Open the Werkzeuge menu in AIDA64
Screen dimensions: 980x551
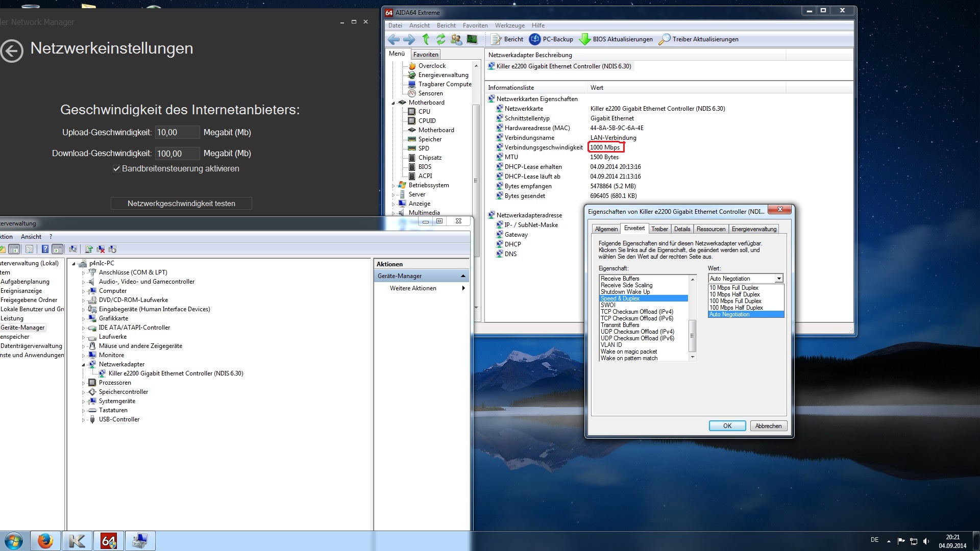pos(509,26)
